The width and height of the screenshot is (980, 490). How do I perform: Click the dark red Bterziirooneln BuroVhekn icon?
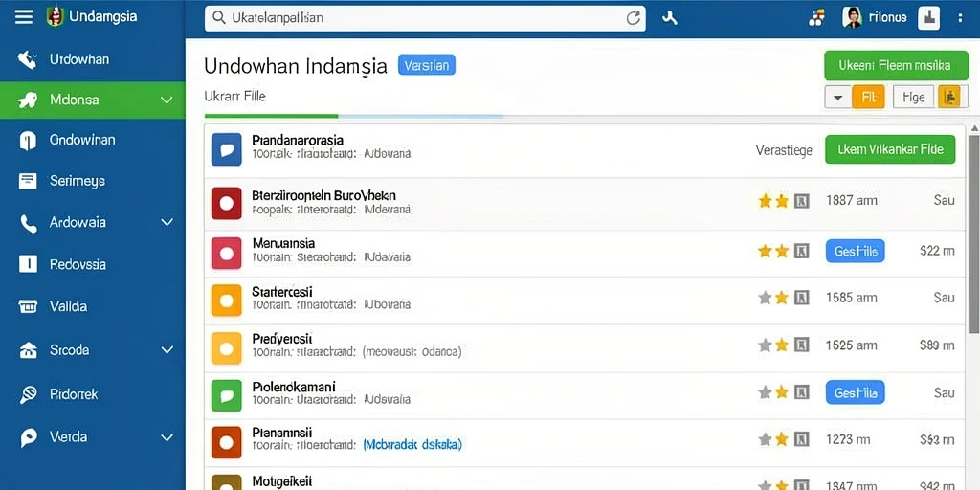(x=226, y=203)
